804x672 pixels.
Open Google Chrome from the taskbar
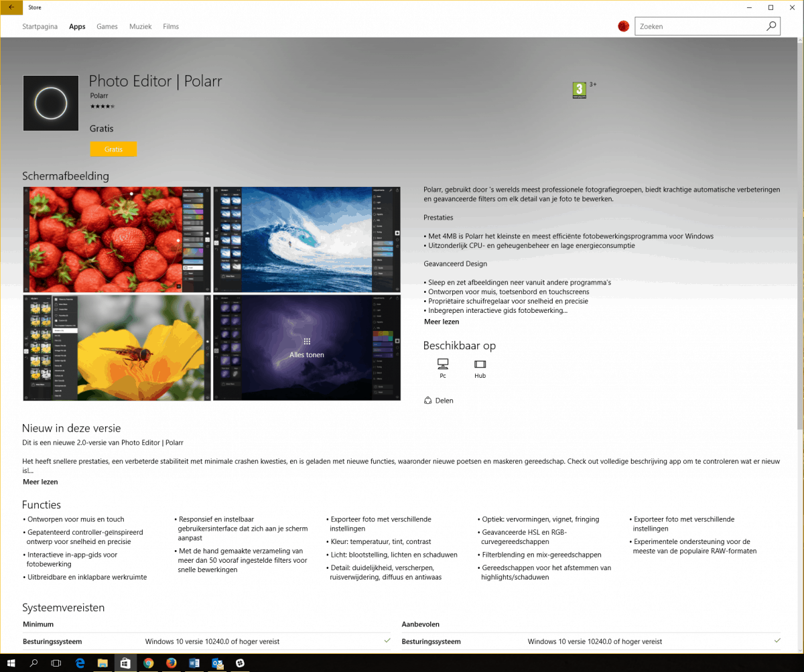148,663
